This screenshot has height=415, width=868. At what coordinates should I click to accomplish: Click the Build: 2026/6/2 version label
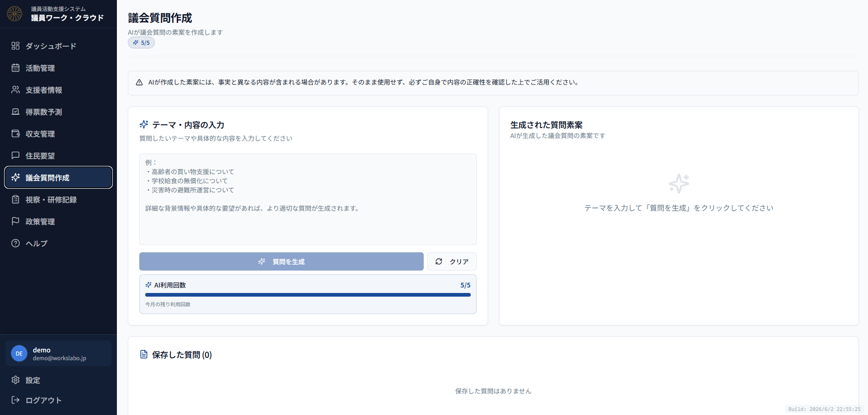tap(824, 409)
